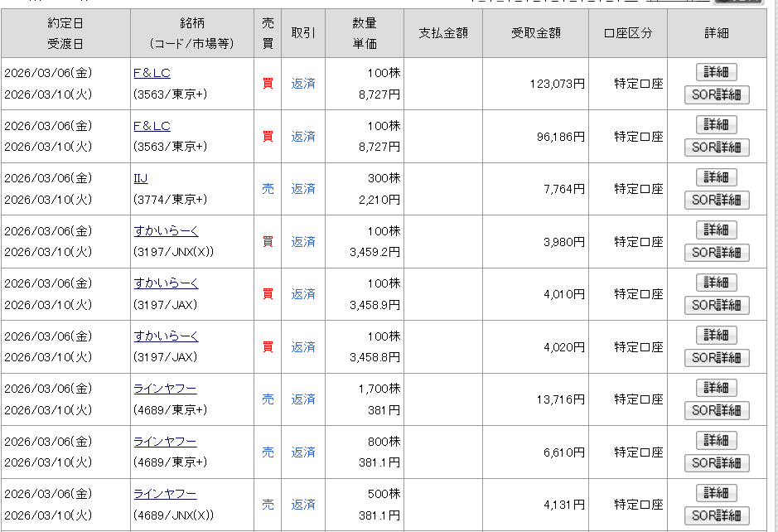The height and width of the screenshot is (532, 778).
Task: Open the IIJ stock link
Action: [x=140, y=178]
